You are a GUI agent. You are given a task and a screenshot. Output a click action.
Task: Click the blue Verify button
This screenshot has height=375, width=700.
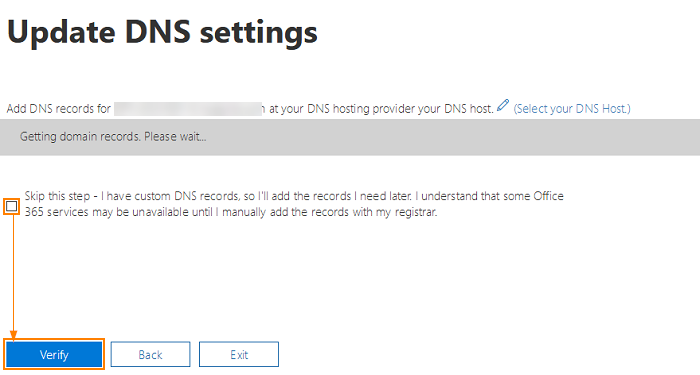click(54, 354)
